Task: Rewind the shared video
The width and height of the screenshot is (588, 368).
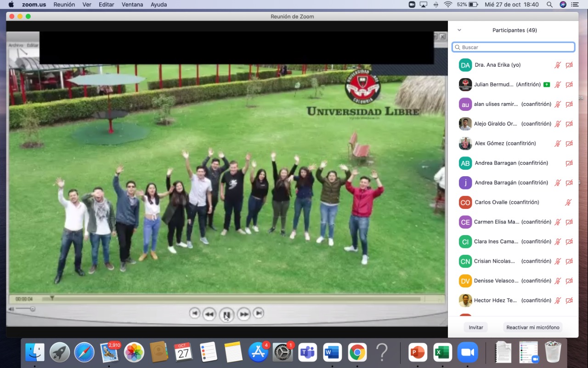Action: [x=209, y=314]
